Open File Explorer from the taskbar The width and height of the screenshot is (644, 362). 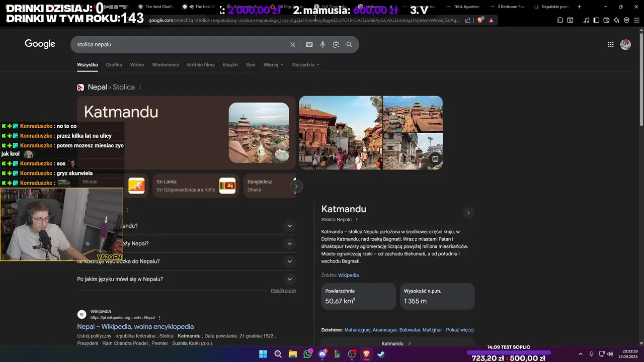pos(293,354)
